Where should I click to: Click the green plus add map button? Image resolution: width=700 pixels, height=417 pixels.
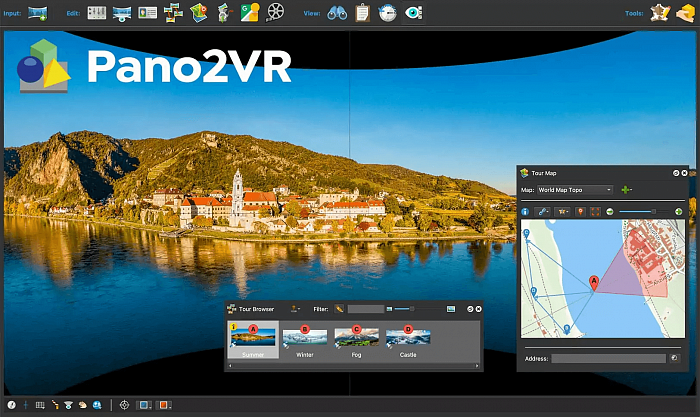click(x=626, y=189)
